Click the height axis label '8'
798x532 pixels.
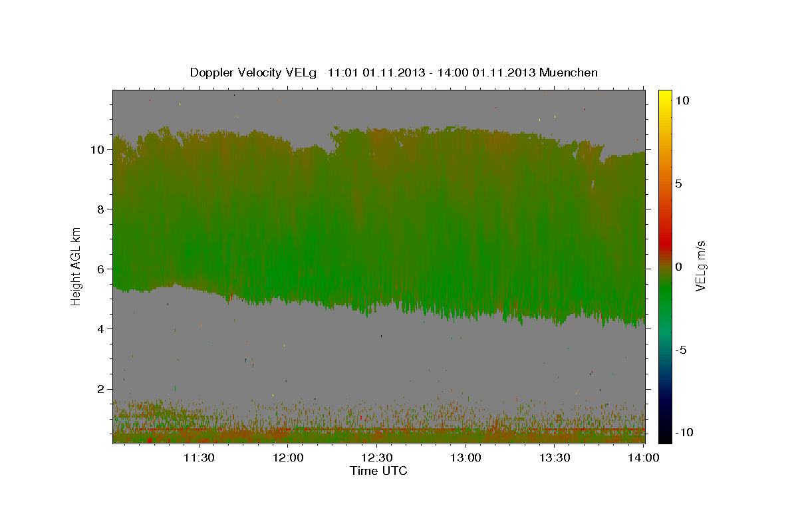pos(100,209)
